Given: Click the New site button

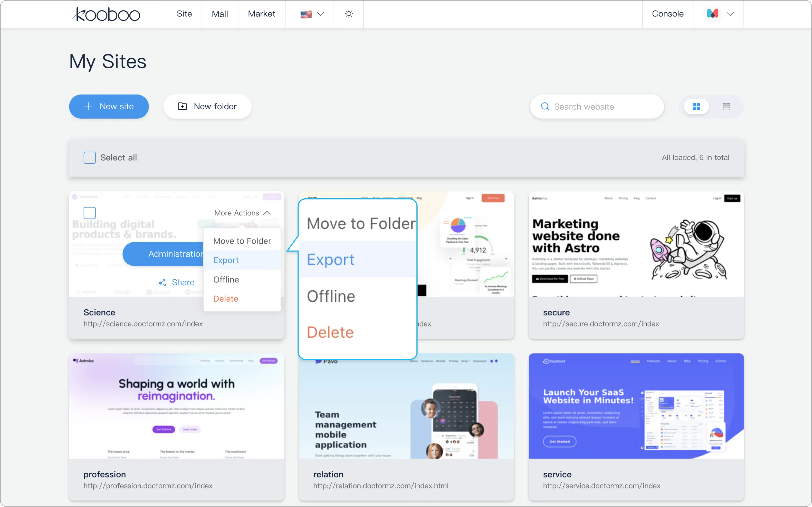Looking at the screenshot, I should [x=109, y=107].
